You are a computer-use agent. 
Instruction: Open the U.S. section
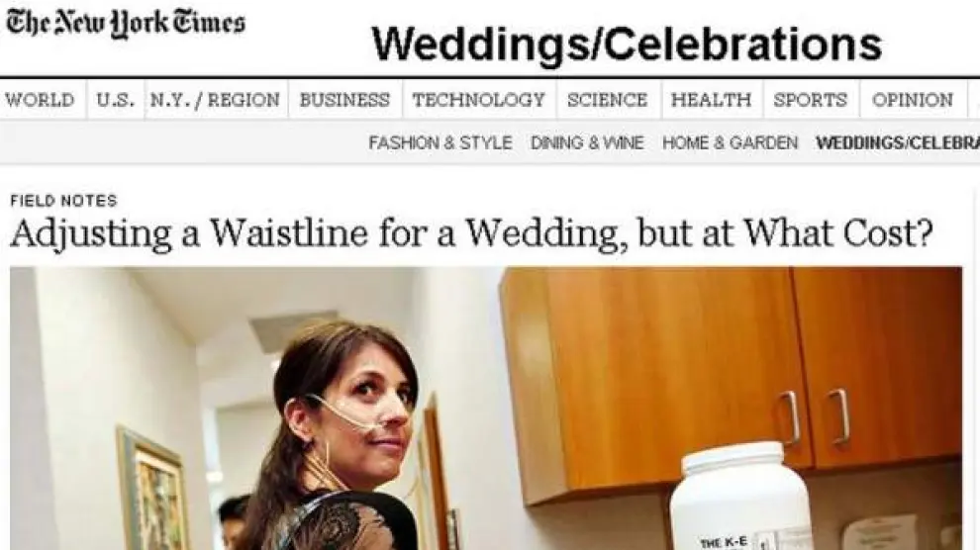coord(116,100)
